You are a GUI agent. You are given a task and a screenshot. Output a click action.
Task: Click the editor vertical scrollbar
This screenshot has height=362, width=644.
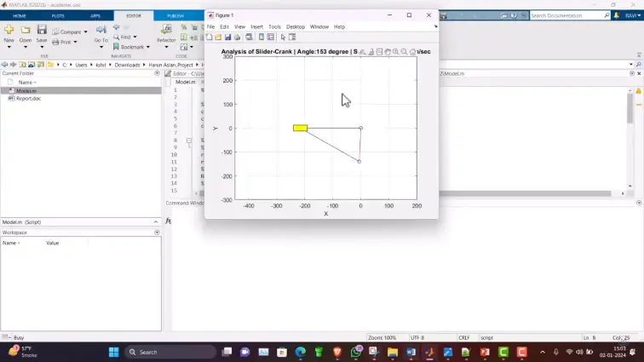click(630, 108)
